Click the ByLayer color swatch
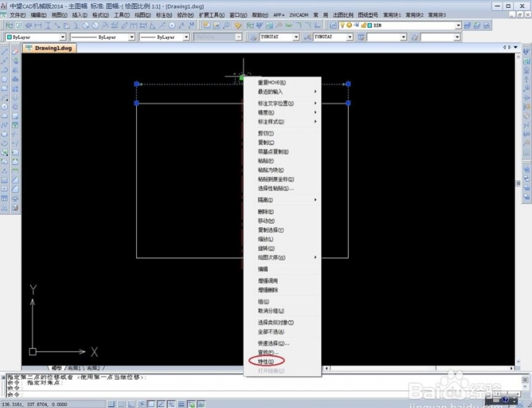The height and width of the screenshot is (408, 532). (x=9, y=37)
